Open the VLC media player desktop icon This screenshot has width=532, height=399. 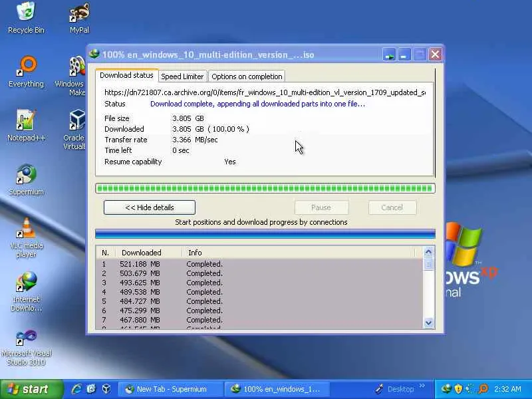26,237
